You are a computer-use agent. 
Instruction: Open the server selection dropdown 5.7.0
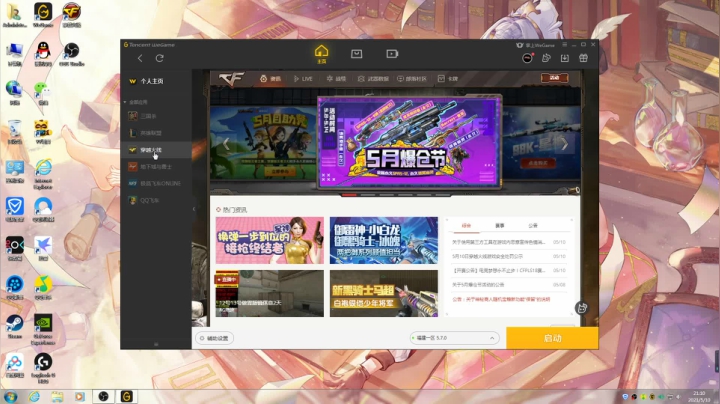pyautogui.click(x=454, y=338)
